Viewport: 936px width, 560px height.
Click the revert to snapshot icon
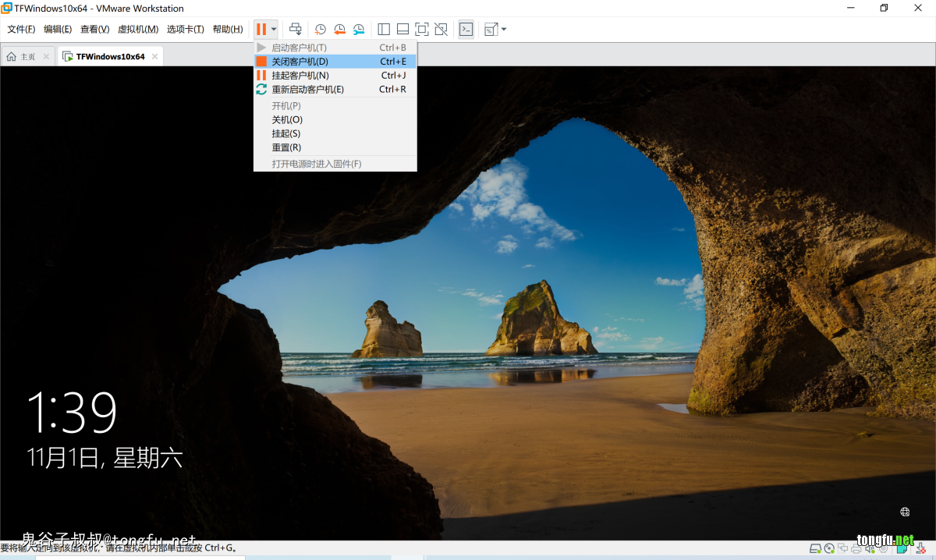coord(339,30)
